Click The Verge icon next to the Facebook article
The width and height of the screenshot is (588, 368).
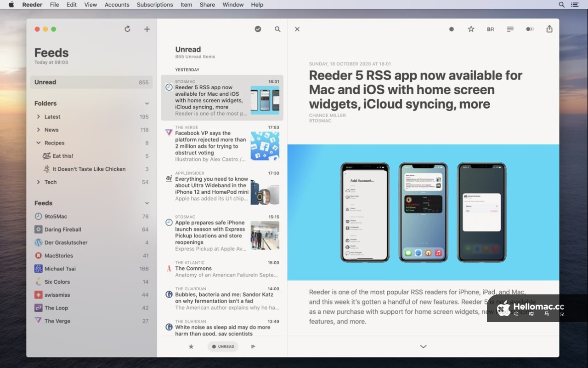point(169,132)
